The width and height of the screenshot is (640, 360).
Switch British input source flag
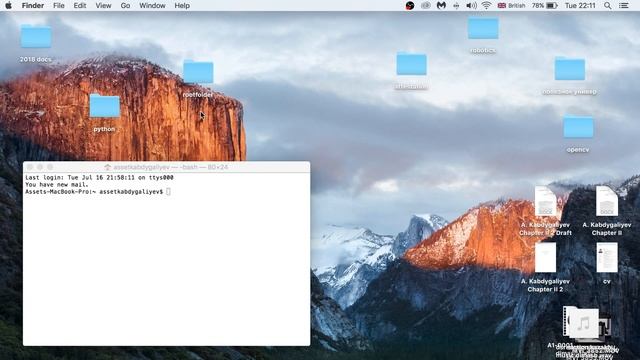coord(502,6)
